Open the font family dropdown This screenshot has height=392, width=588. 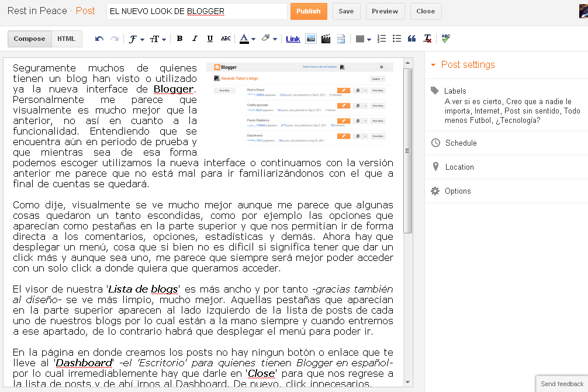point(136,39)
